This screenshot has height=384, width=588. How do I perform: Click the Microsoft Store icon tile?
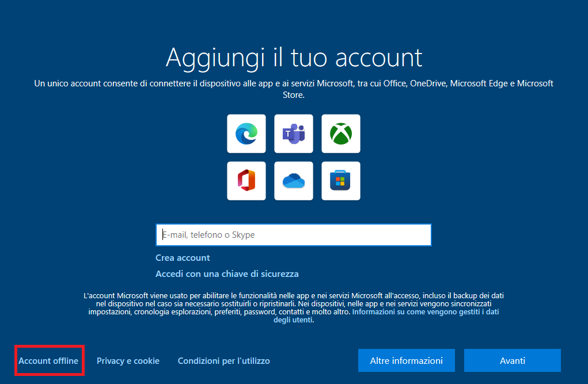tap(341, 181)
